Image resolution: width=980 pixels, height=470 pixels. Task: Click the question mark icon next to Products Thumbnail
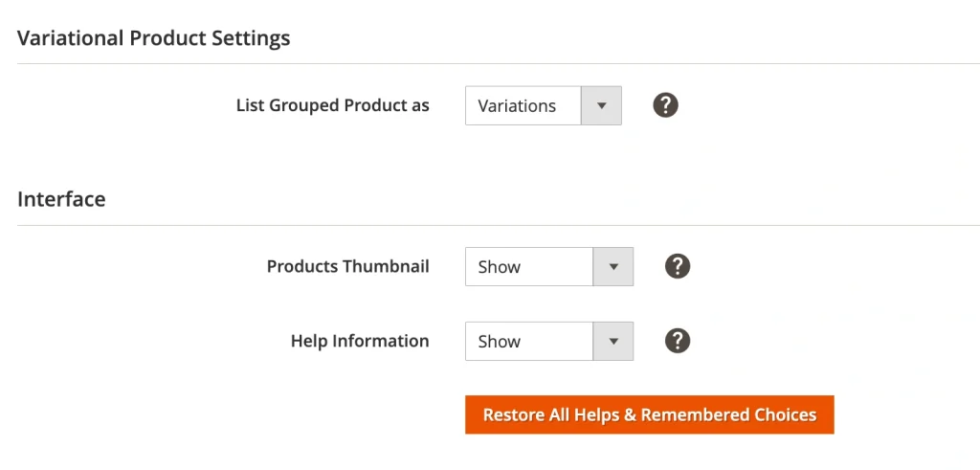tap(678, 266)
